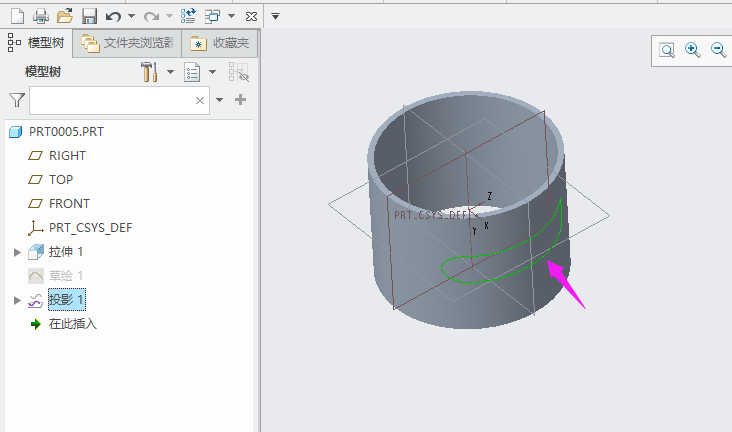Save the model with the floppy icon
This screenshot has width=732, height=432.
tap(89, 16)
